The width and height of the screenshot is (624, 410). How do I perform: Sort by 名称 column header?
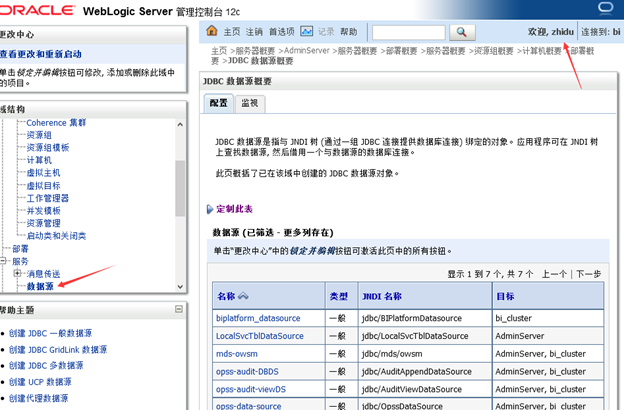(226, 296)
